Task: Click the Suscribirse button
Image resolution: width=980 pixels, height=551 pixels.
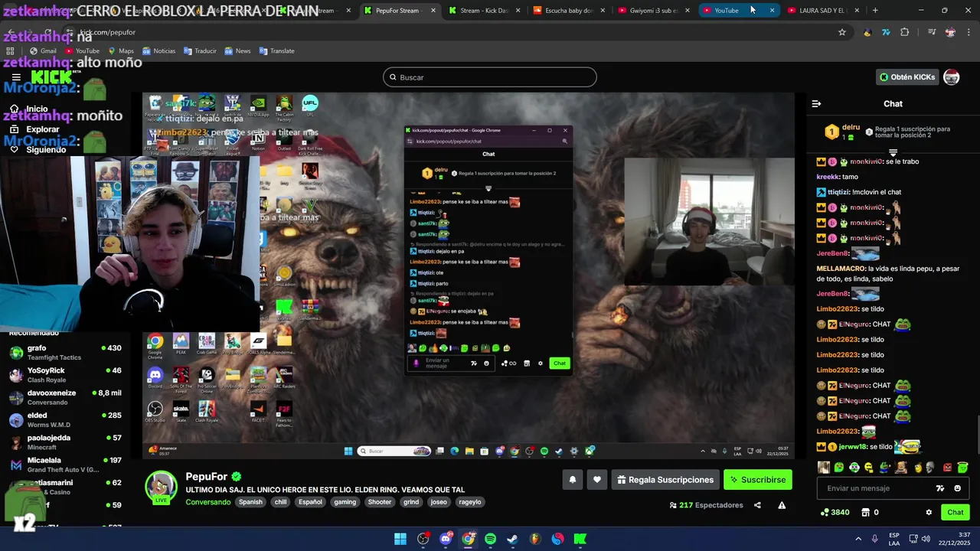Action: tap(758, 480)
